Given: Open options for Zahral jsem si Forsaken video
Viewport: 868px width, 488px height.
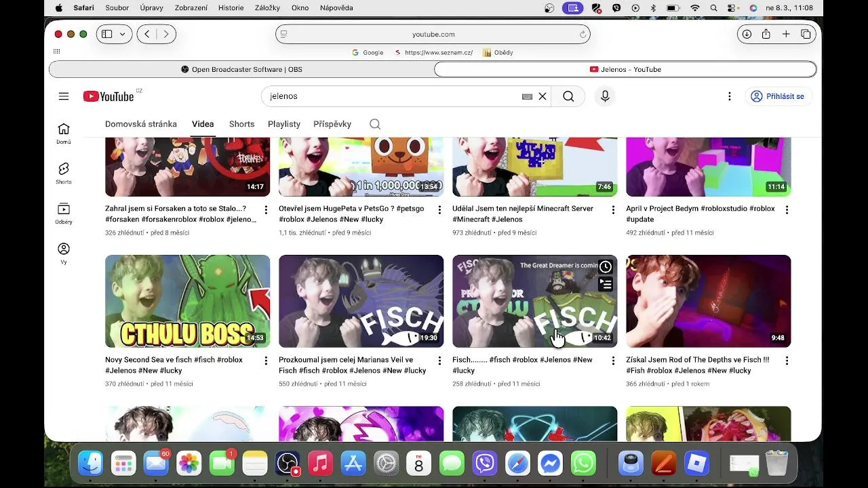Looking at the screenshot, I should (x=266, y=210).
